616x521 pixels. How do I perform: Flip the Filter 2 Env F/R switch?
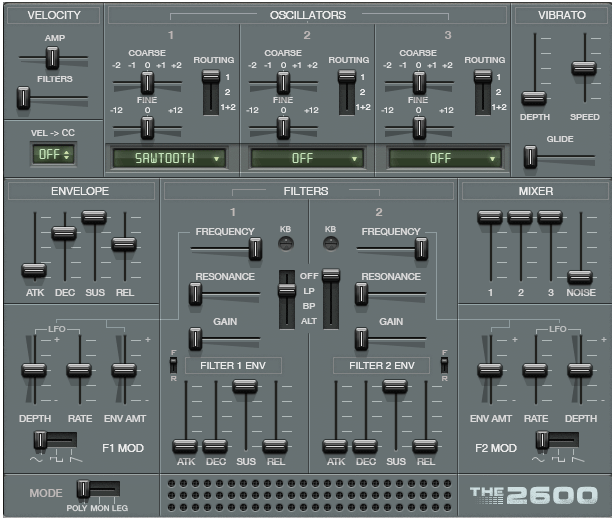click(444, 365)
